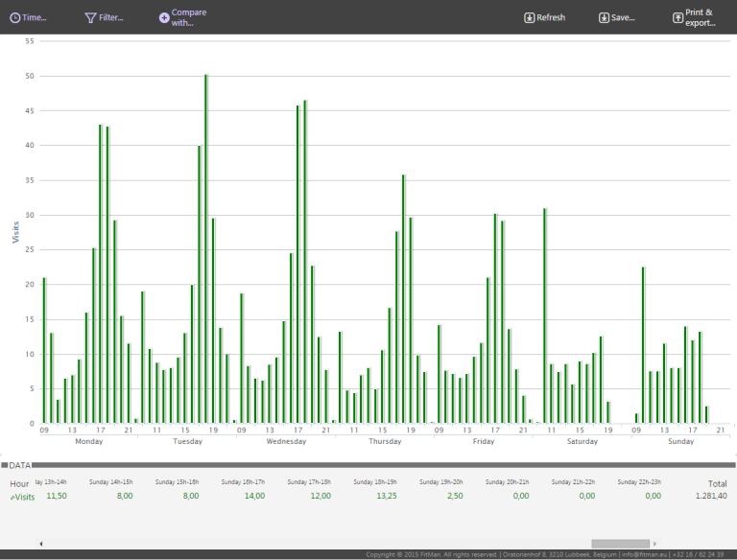Choose the Compare with... label
Image resolution: width=737 pixels, height=560 pixels.
coord(188,17)
